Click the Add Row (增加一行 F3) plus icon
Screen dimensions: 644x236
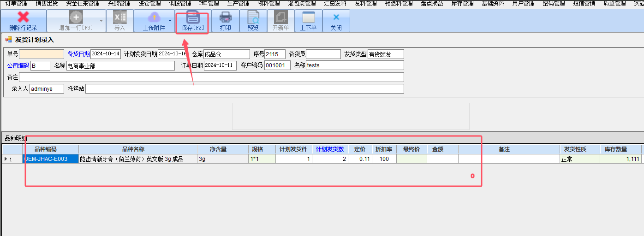[x=76, y=18]
